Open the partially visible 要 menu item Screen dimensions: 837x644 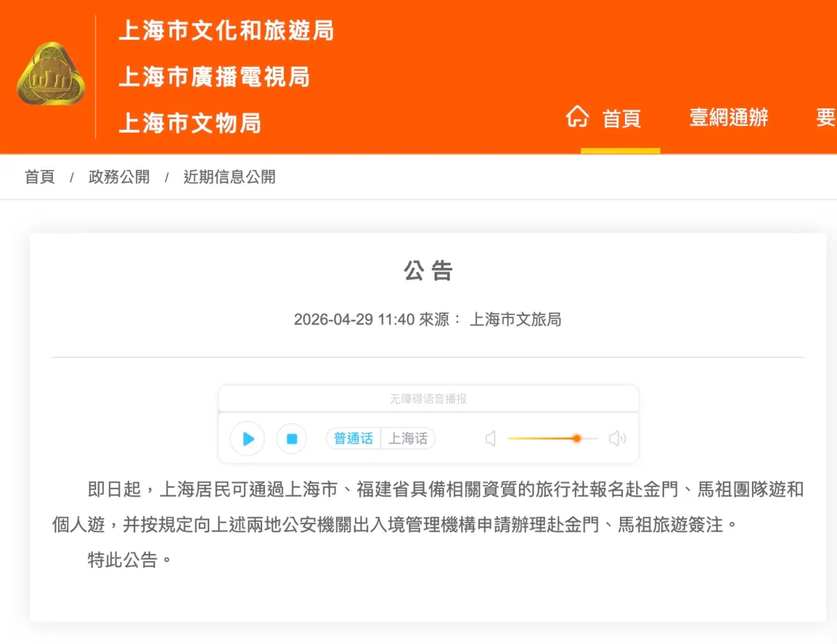point(826,118)
